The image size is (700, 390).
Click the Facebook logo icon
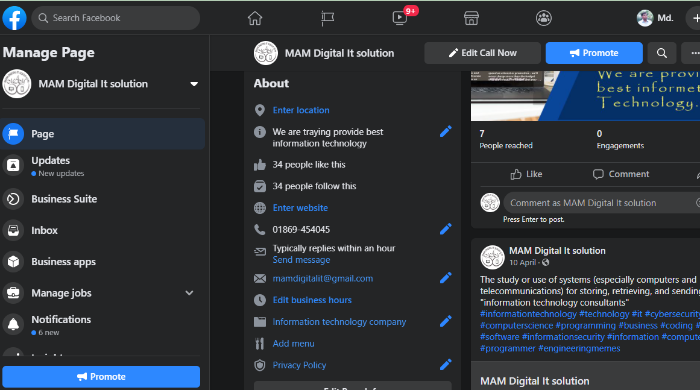(14, 18)
